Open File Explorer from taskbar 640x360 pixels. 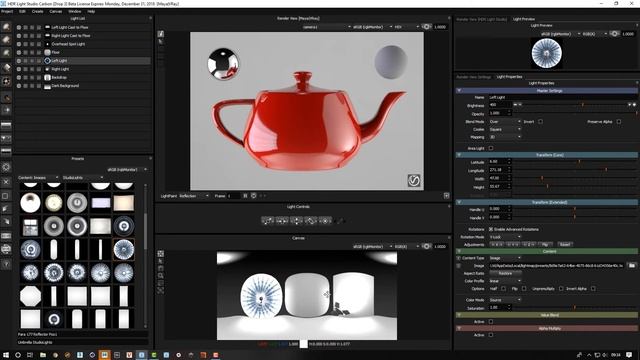point(42,355)
